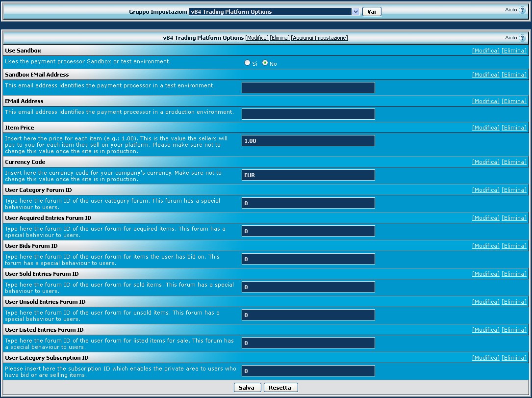
Task: Click the Currency Code field containing EUR
Action: tap(308, 175)
